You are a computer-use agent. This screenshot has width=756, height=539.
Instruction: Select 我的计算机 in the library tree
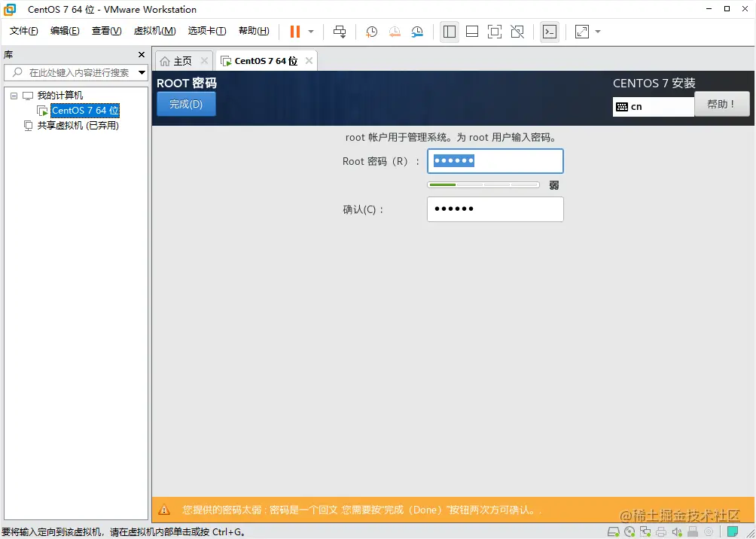pos(59,96)
